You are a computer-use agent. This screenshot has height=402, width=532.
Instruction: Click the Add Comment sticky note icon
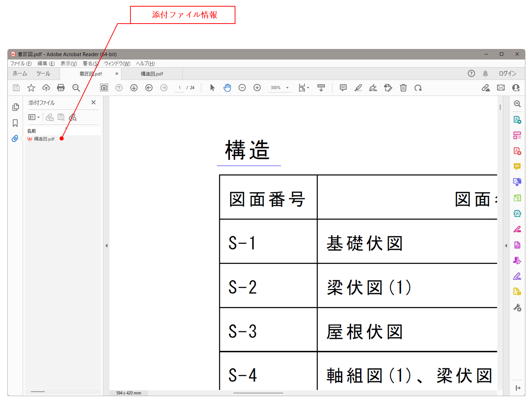pyautogui.click(x=343, y=88)
